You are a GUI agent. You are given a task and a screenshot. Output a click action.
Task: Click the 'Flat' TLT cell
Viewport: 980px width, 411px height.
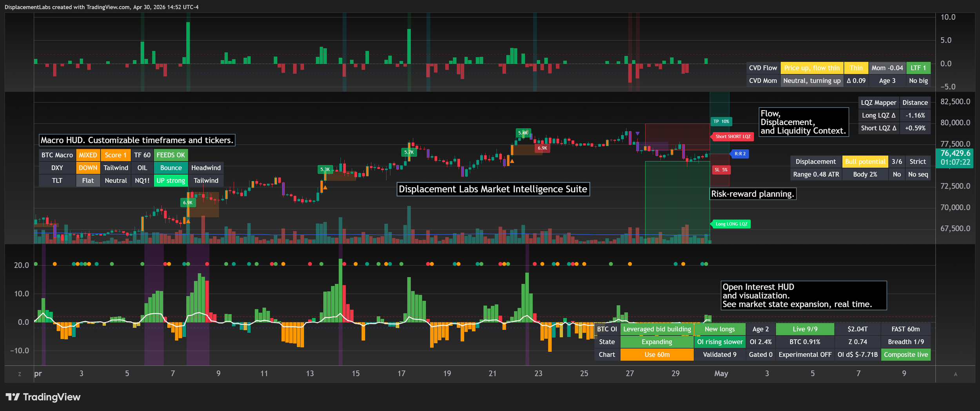[88, 181]
